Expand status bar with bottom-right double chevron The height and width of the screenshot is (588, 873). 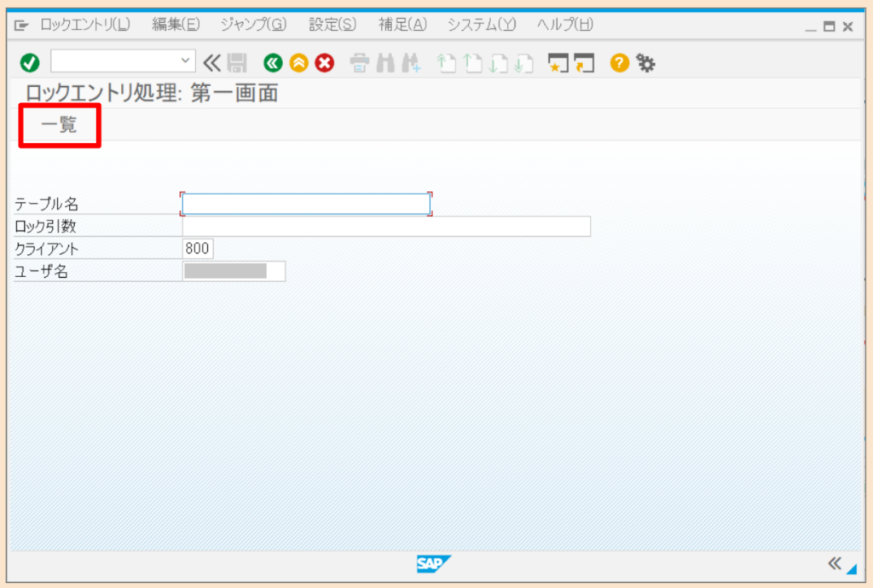[x=834, y=563]
